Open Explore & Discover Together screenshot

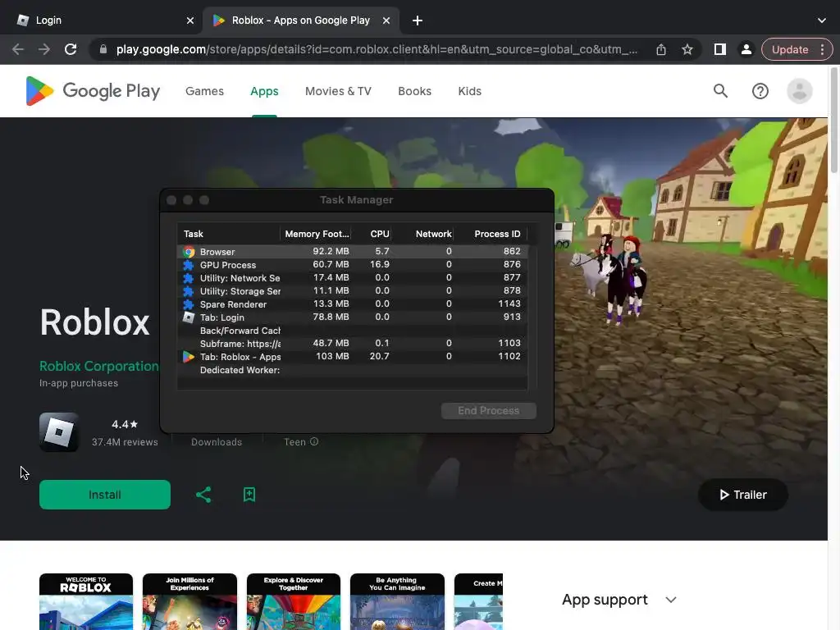pos(294,601)
